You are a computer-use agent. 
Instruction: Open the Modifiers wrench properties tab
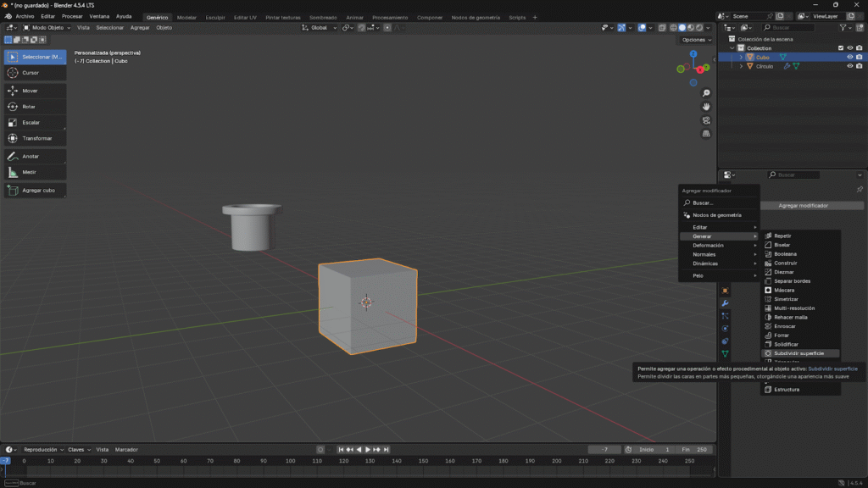tap(725, 303)
